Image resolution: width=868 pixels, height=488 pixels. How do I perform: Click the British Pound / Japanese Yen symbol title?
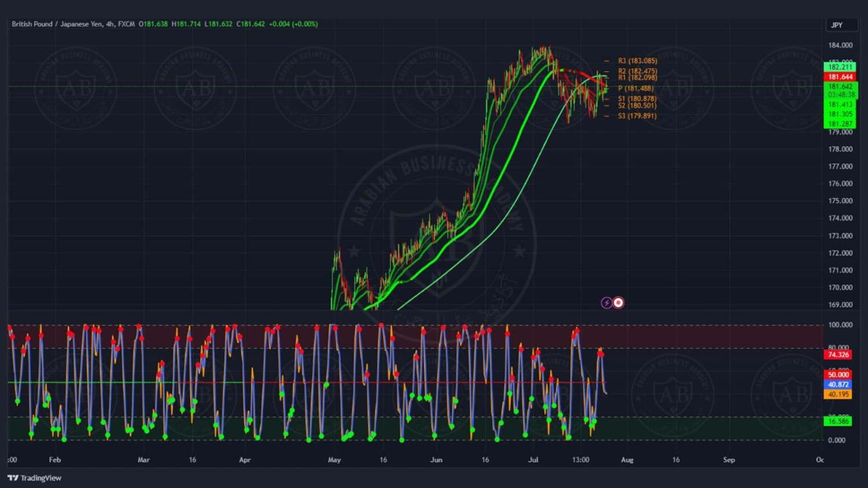(x=57, y=24)
